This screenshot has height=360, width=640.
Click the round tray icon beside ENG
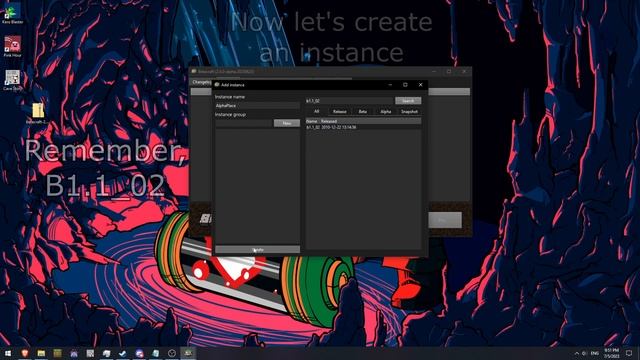coord(584,353)
